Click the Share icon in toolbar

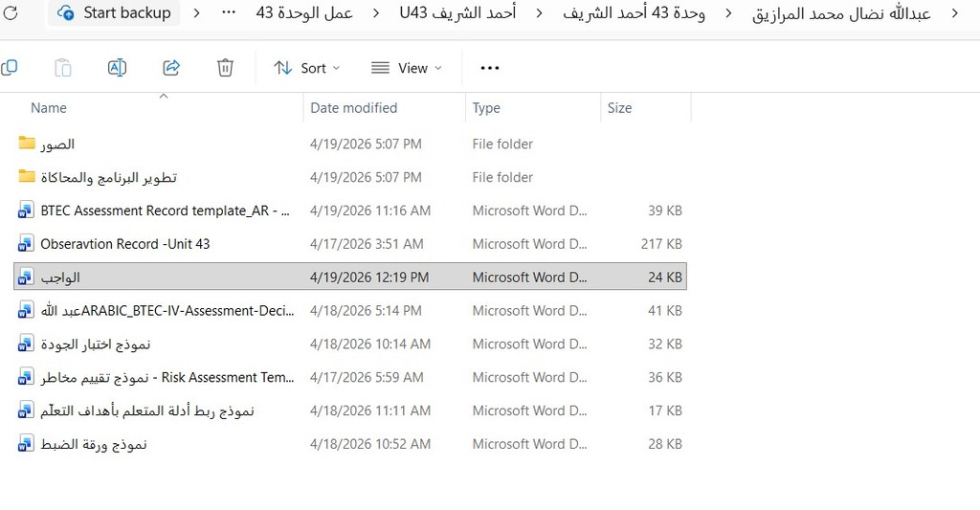point(171,68)
